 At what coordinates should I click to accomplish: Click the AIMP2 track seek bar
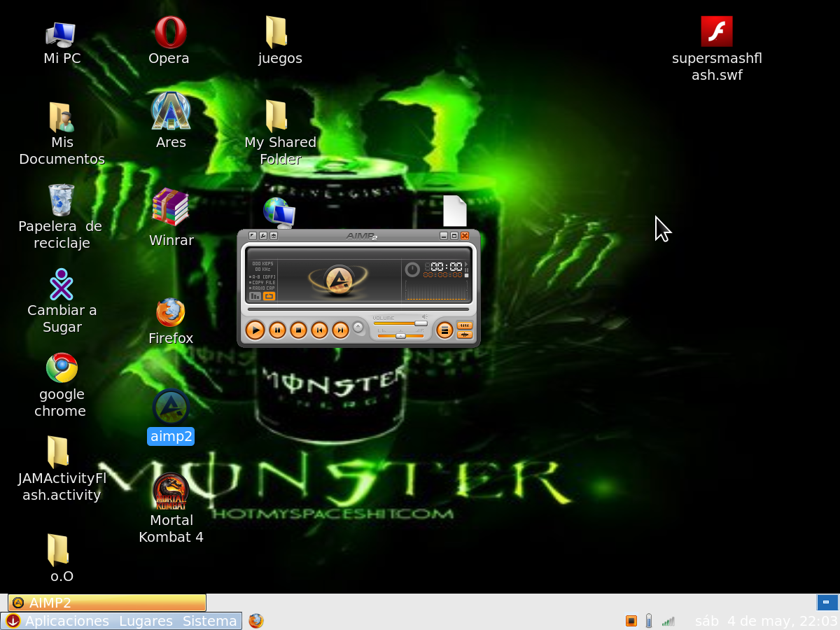[x=358, y=309]
